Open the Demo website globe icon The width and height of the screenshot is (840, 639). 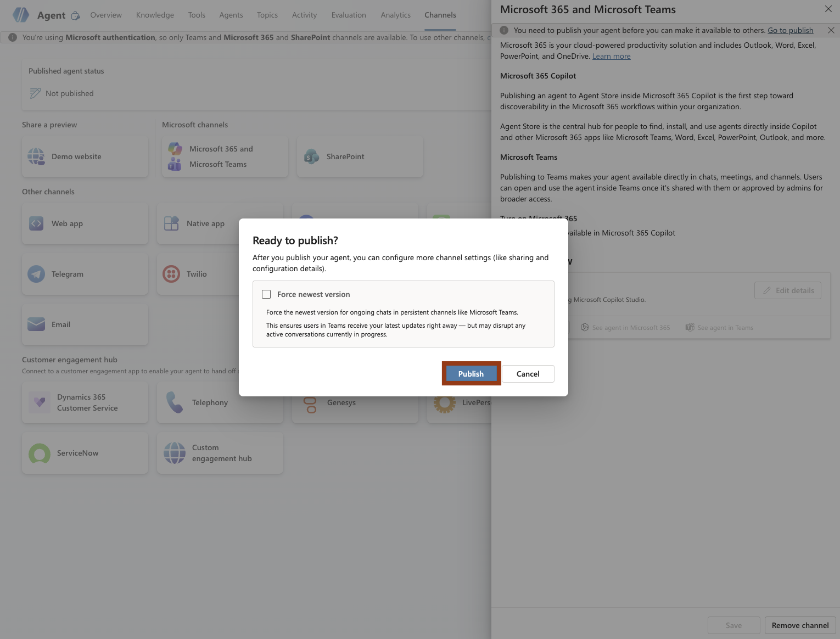pos(36,156)
